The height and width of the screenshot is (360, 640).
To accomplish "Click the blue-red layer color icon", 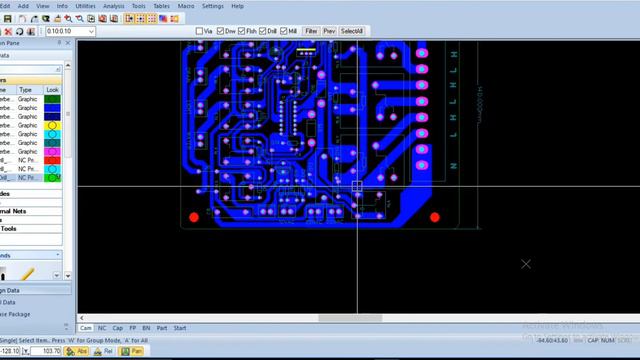I will tap(163, 19).
